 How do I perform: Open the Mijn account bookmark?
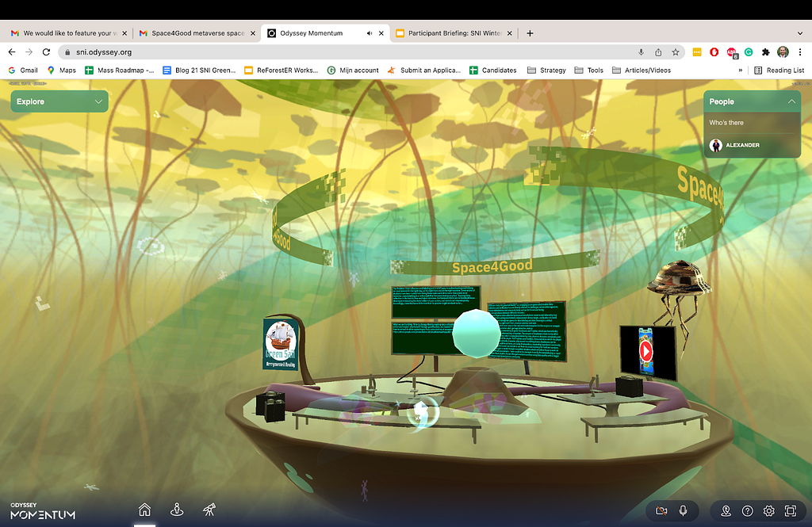353,70
